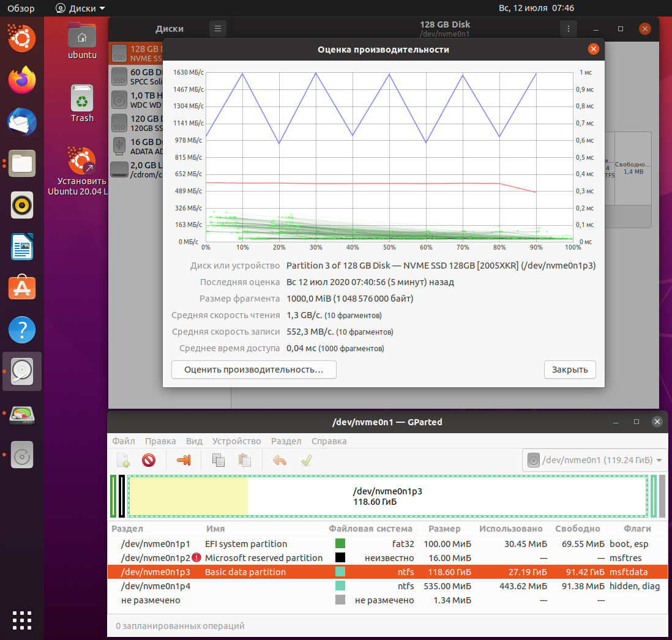
Task: Launch Rhythmbox from the dock
Action: (22, 205)
